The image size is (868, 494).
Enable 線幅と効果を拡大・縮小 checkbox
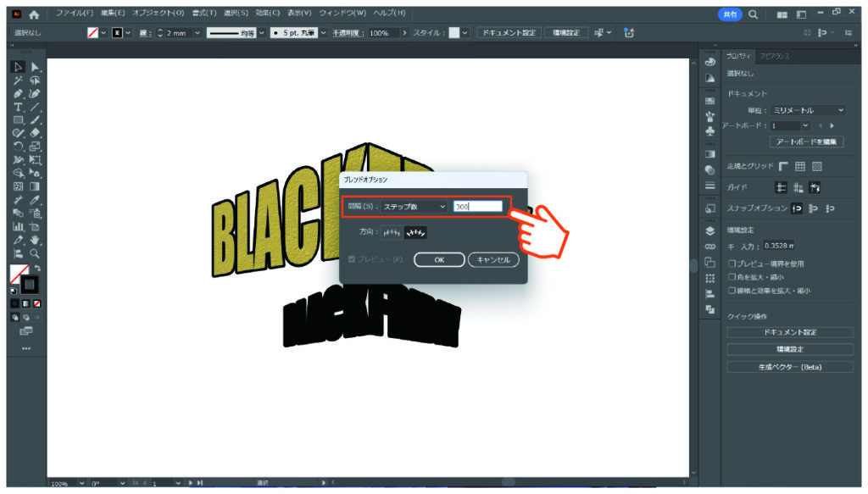(x=732, y=291)
